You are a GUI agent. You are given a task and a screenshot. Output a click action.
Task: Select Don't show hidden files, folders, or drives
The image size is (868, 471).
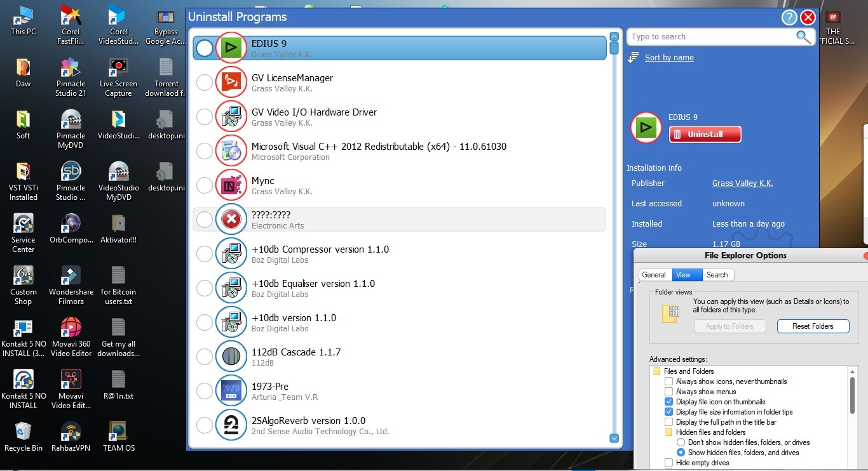(x=681, y=442)
